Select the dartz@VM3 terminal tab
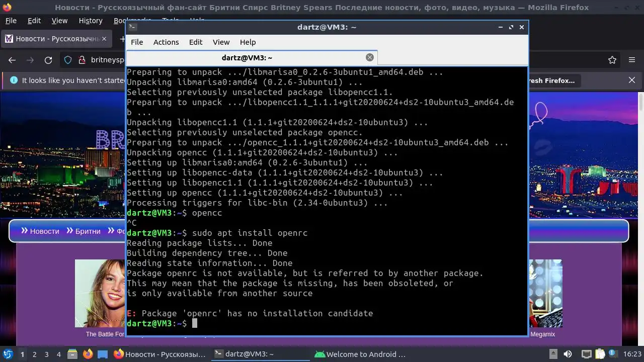 point(252,58)
